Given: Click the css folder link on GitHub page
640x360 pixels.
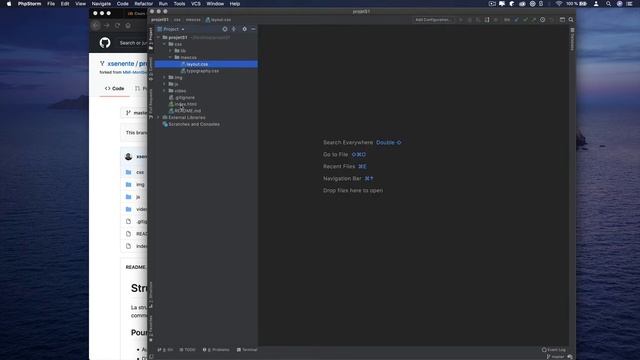Looking at the screenshot, I should (140, 172).
